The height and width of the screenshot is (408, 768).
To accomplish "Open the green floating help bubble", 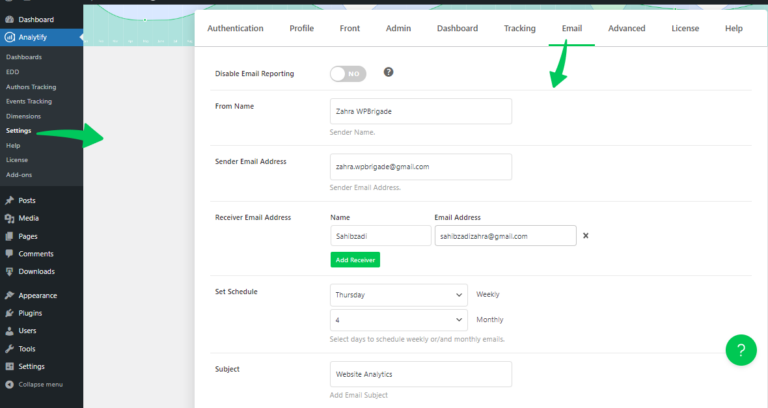I will click(x=741, y=350).
